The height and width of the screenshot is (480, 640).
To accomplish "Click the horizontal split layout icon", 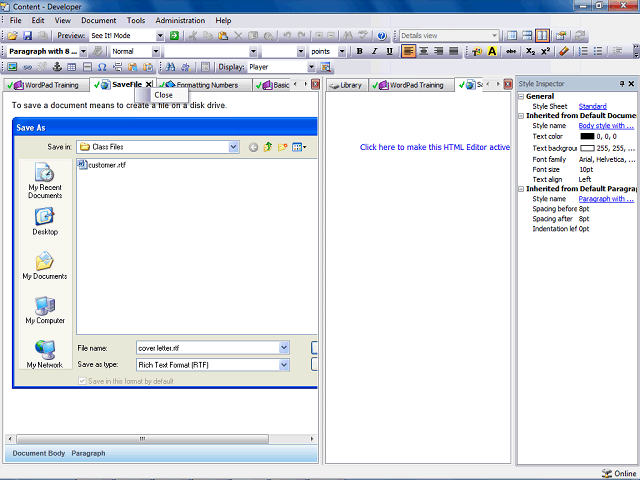I will click(527, 36).
